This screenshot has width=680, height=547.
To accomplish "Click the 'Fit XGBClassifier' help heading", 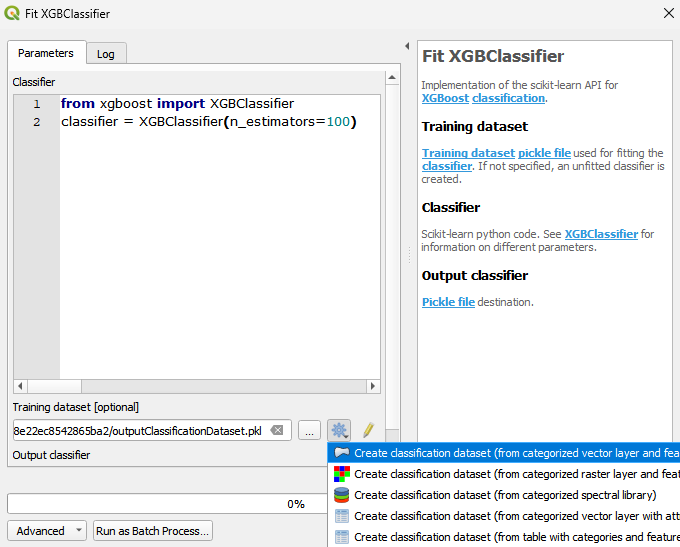I will (x=493, y=56).
